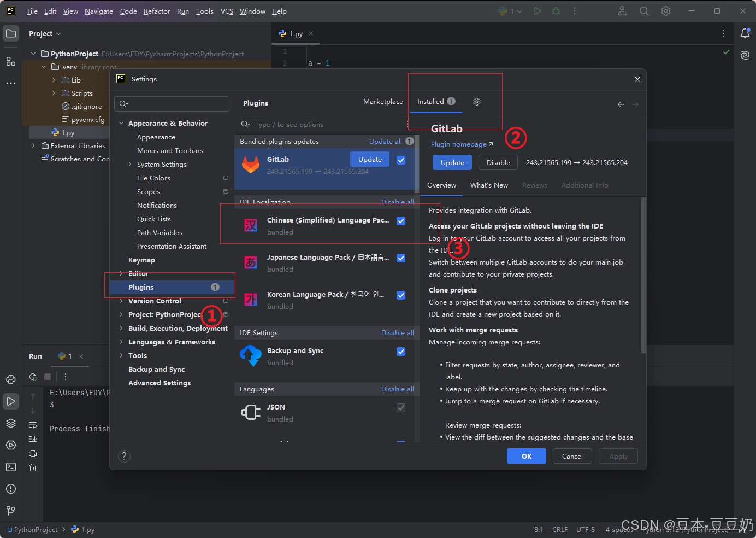This screenshot has height=538, width=756.
Task: Click the plugin description scrollbar
Action: tap(643, 275)
